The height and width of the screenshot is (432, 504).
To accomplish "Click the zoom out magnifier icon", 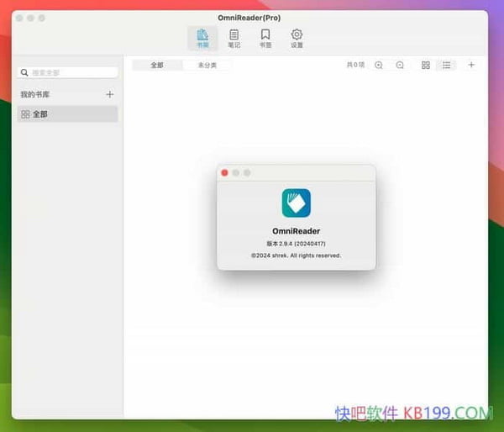I will (400, 65).
